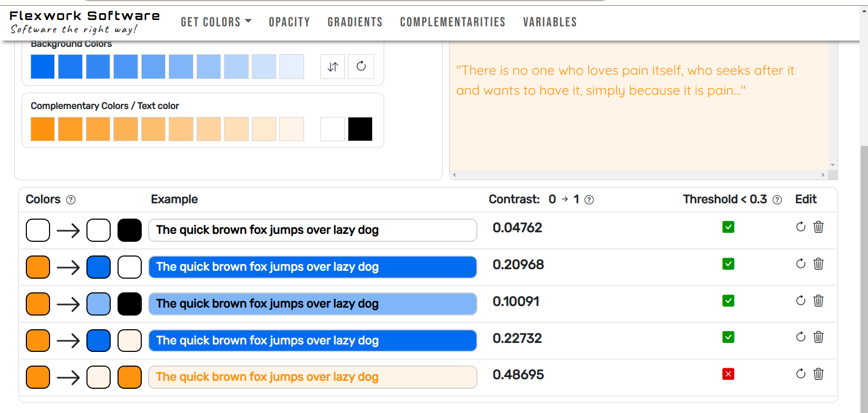Screen dimensions: 868x413
Task: Open help icon next to Colors heading
Action: pos(71,200)
